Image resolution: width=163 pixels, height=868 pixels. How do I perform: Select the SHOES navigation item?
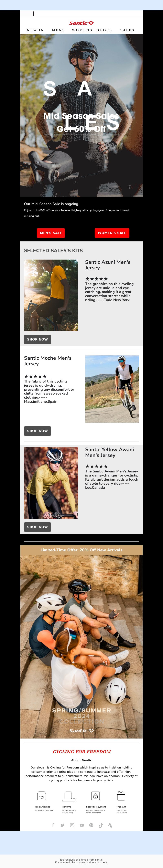104,30
